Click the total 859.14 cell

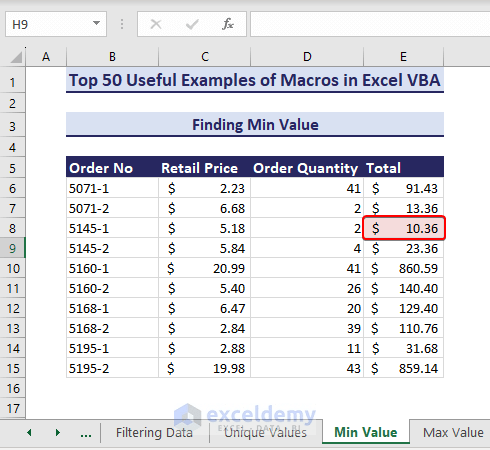(x=404, y=368)
